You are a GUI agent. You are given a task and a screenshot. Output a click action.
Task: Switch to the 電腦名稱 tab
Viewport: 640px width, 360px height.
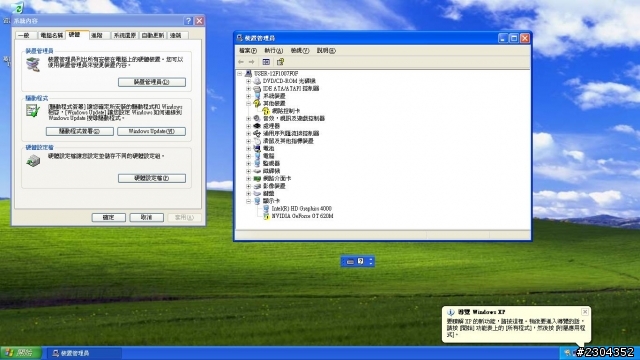coord(51,36)
